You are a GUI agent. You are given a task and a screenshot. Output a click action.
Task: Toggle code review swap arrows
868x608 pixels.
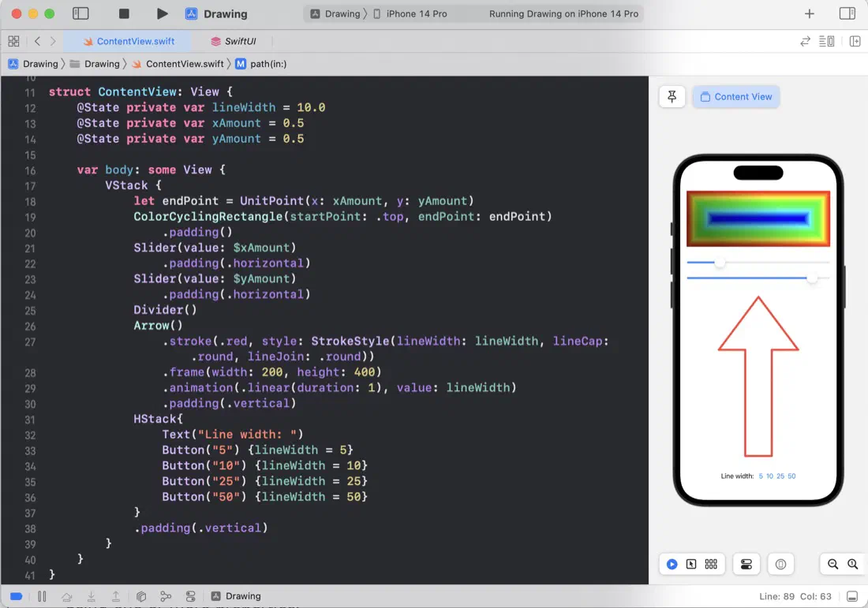click(x=805, y=41)
